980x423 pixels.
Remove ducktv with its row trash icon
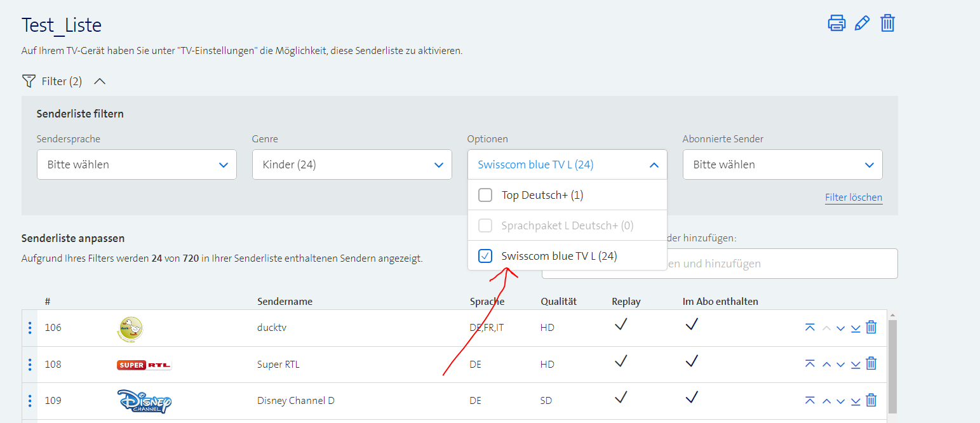pos(871,327)
